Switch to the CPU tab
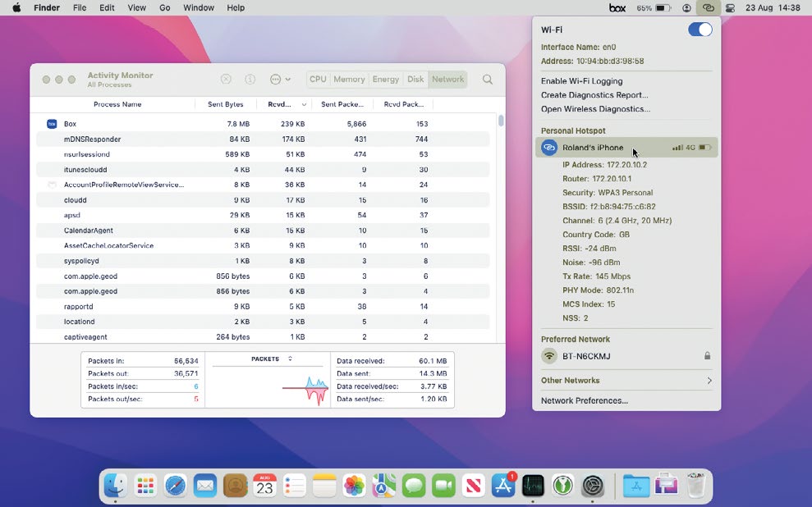This screenshot has height=507, width=812. 318,79
